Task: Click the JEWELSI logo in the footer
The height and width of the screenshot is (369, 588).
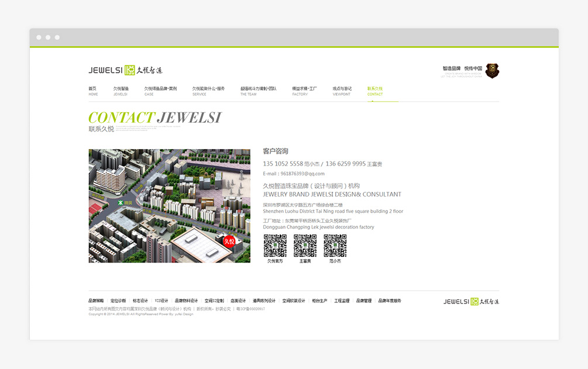Action: pos(471,301)
